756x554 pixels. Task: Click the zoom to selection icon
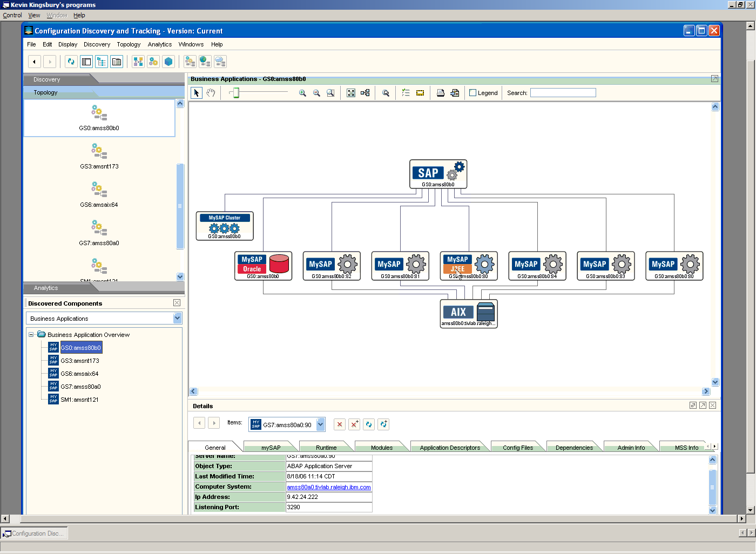pos(330,93)
